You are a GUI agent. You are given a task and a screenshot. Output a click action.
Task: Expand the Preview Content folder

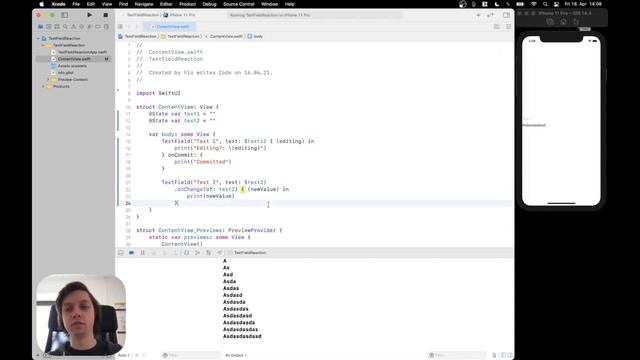pyautogui.click(x=48, y=80)
